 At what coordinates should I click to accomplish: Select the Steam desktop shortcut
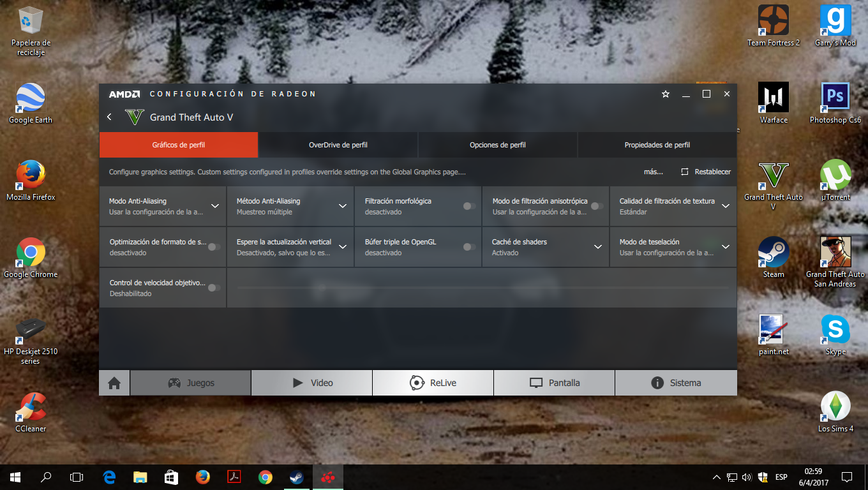(x=774, y=258)
